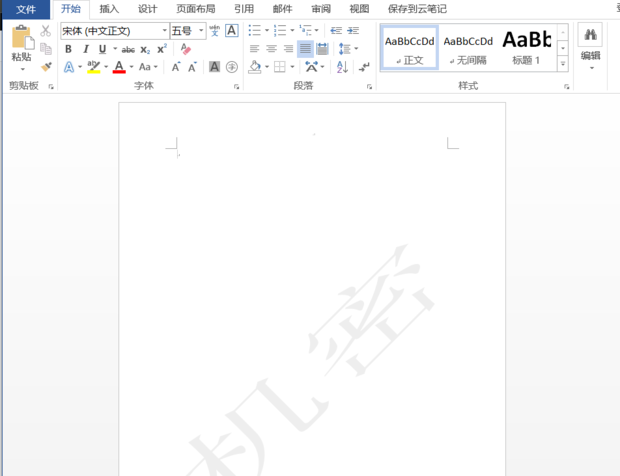
Task: Open paragraph dialog launcher
Action: coord(369,87)
